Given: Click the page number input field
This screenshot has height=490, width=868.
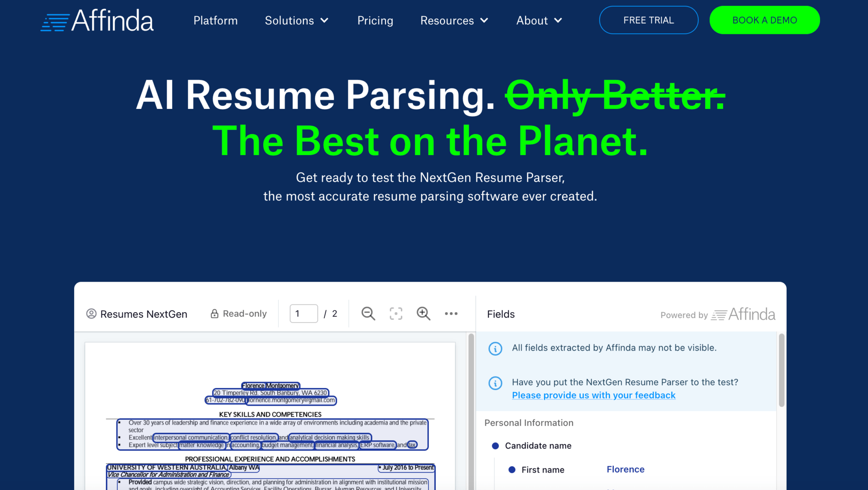Looking at the screenshot, I should click(x=303, y=313).
